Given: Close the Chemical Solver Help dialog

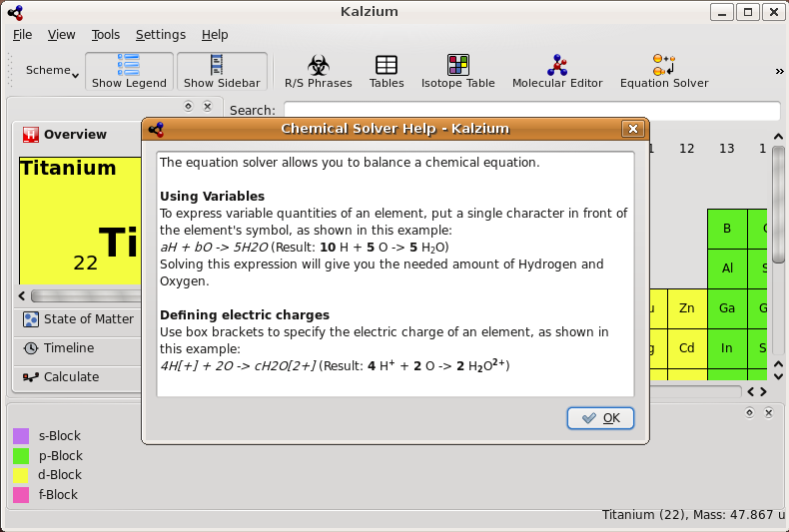Looking at the screenshot, I should [x=633, y=129].
